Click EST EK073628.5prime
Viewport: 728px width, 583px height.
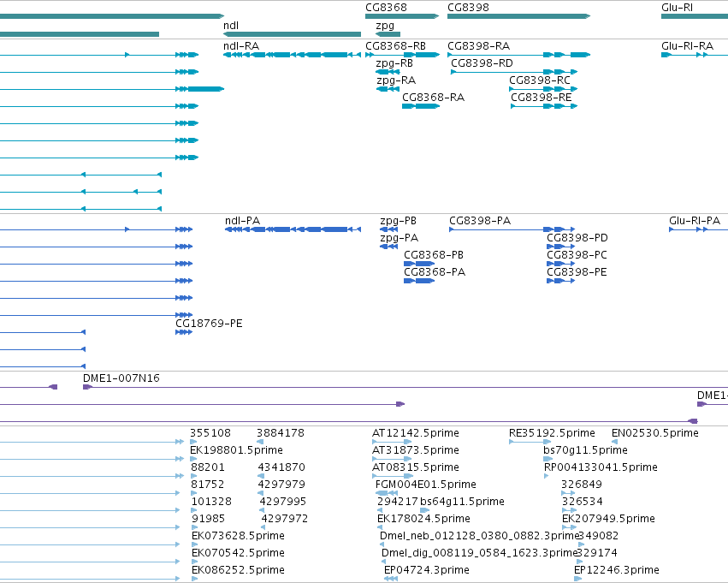pyautogui.click(x=238, y=536)
